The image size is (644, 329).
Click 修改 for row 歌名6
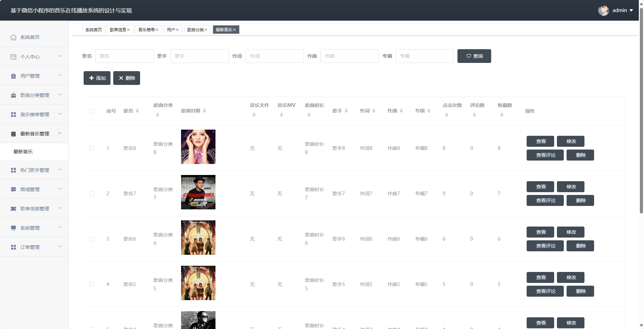tap(571, 232)
